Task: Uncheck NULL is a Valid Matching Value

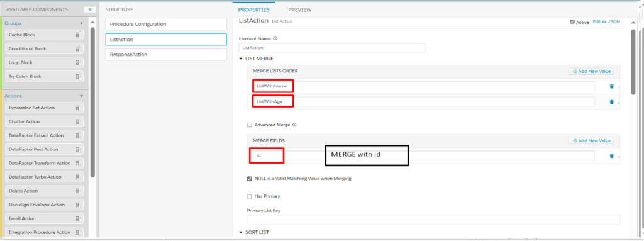Action: 249,179
